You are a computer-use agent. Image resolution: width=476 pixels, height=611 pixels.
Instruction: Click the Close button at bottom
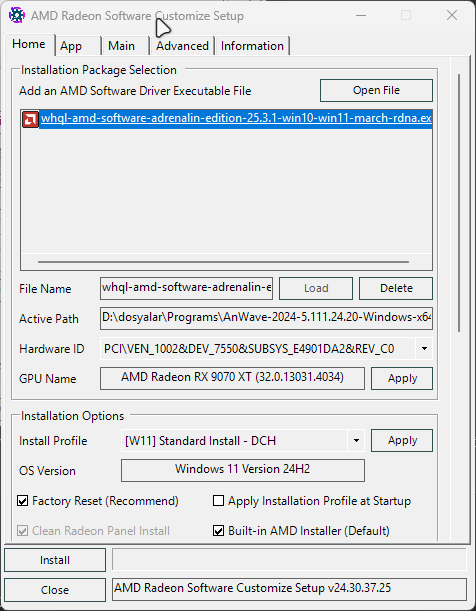(55, 590)
